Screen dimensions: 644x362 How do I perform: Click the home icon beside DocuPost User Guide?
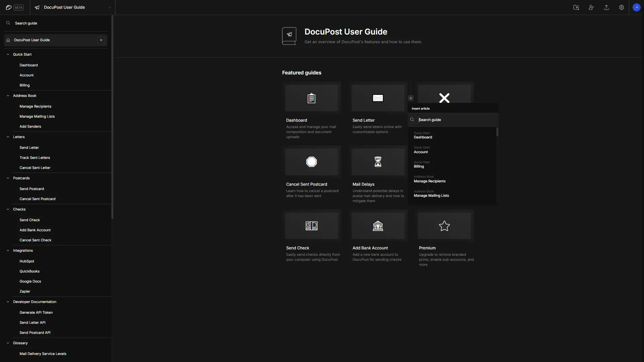pos(8,40)
